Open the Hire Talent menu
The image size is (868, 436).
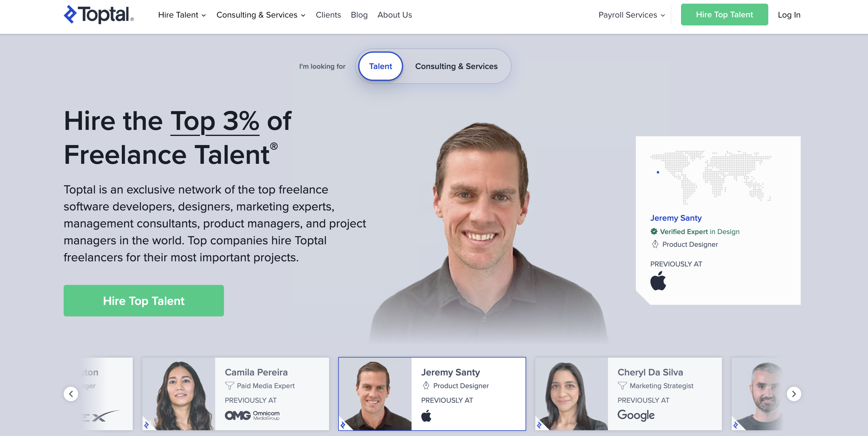coord(182,15)
